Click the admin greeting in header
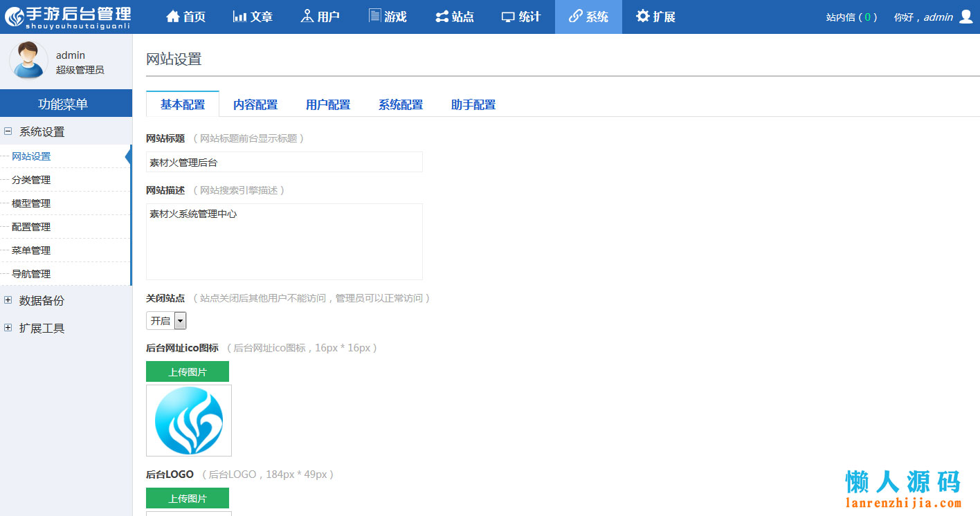Image resolution: width=980 pixels, height=516 pixels. pyautogui.click(x=923, y=17)
